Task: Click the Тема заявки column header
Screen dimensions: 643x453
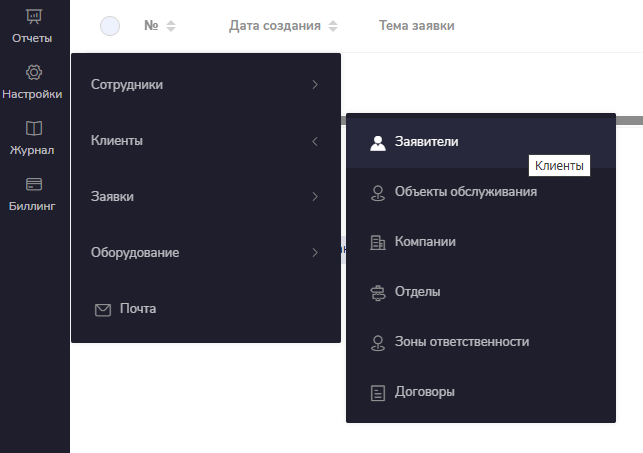Action: [417, 26]
